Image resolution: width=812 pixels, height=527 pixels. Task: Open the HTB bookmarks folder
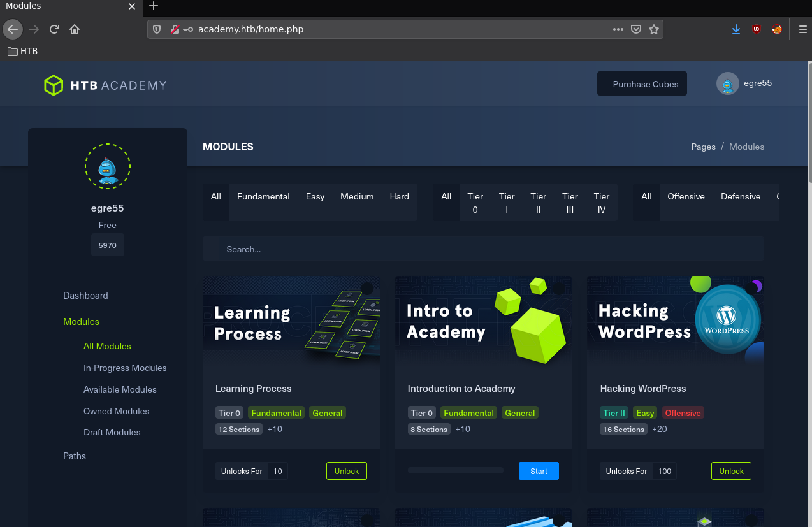click(23, 51)
